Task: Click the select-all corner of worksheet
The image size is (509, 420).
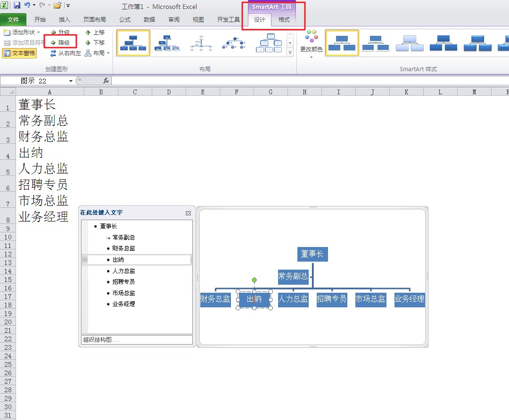Action: tap(8, 91)
